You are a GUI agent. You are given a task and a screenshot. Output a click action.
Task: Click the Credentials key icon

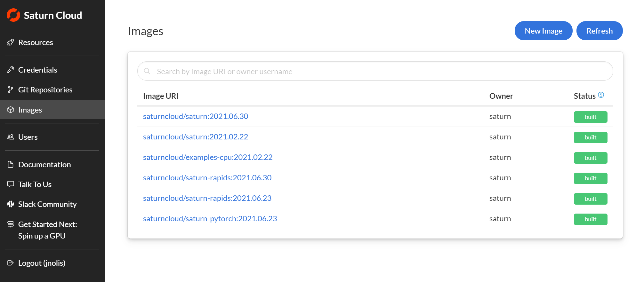coord(11,70)
